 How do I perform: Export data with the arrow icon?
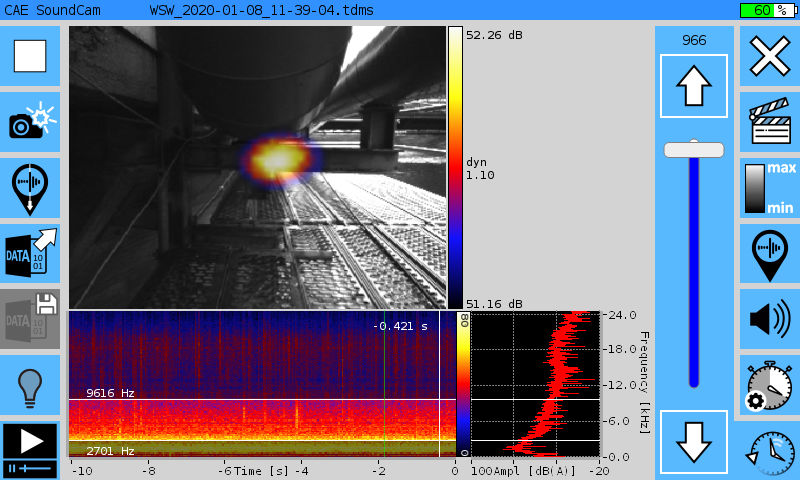pos(30,254)
